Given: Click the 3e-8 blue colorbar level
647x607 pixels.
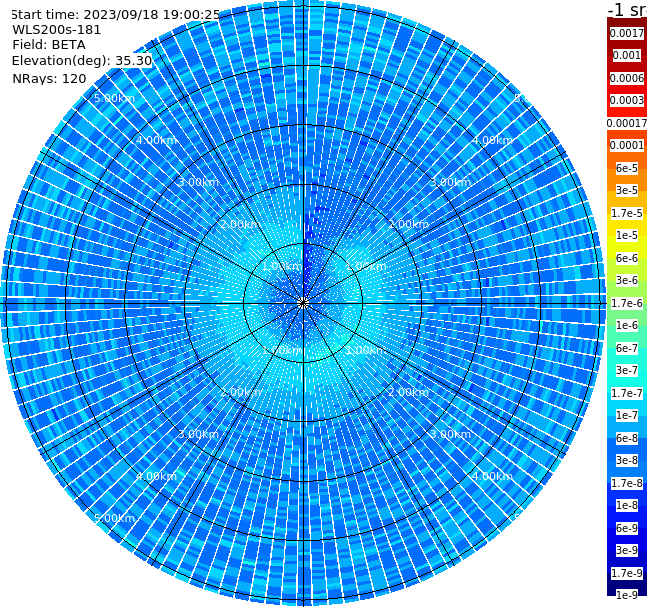Looking at the screenshot, I should 627,460.
